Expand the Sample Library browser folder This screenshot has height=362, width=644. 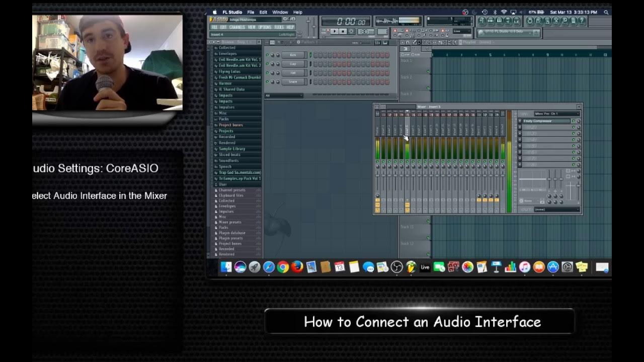tap(231, 149)
